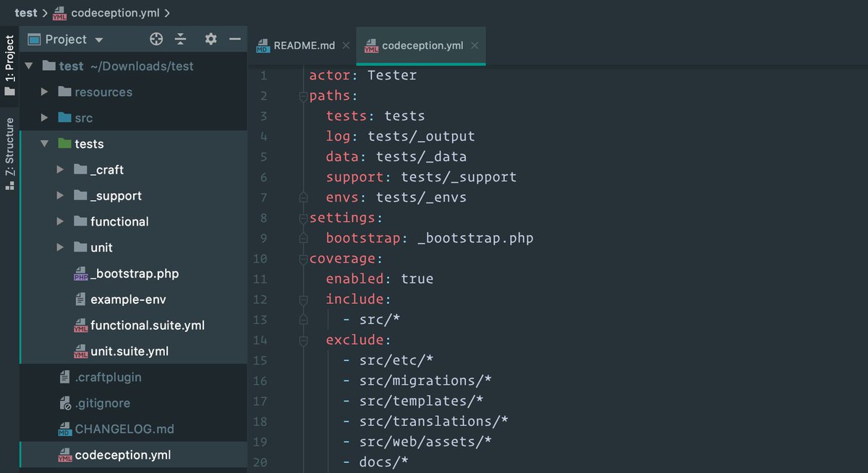Click the 'actor' key in editor
The image size is (868, 473).
pyautogui.click(x=330, y=75)
